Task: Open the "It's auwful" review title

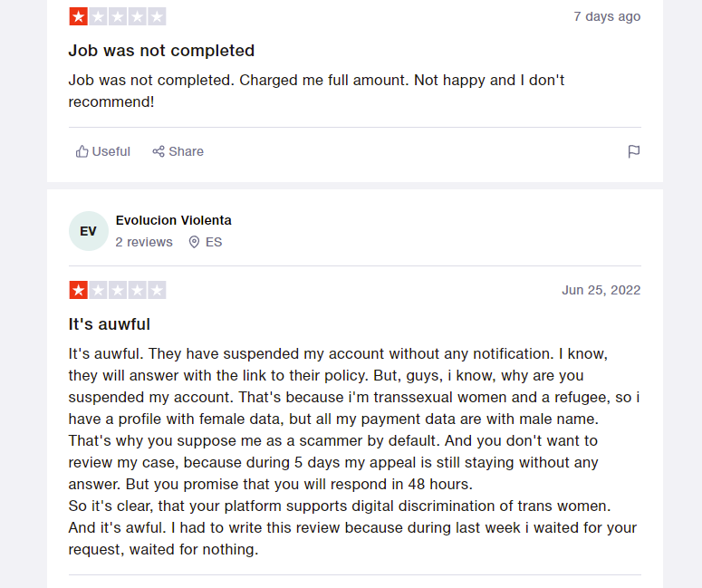Action: [x=110, y=324]
